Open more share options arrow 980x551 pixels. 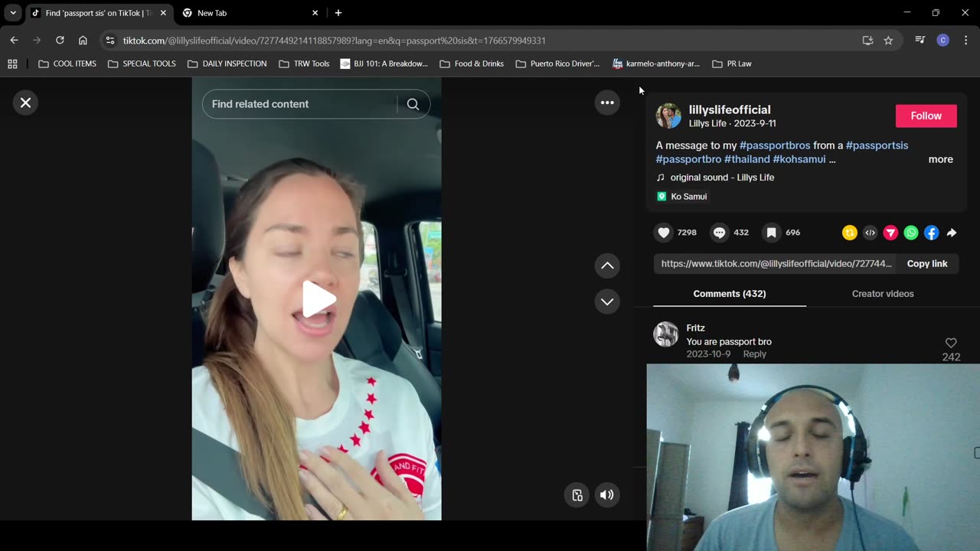click(952, 233)
